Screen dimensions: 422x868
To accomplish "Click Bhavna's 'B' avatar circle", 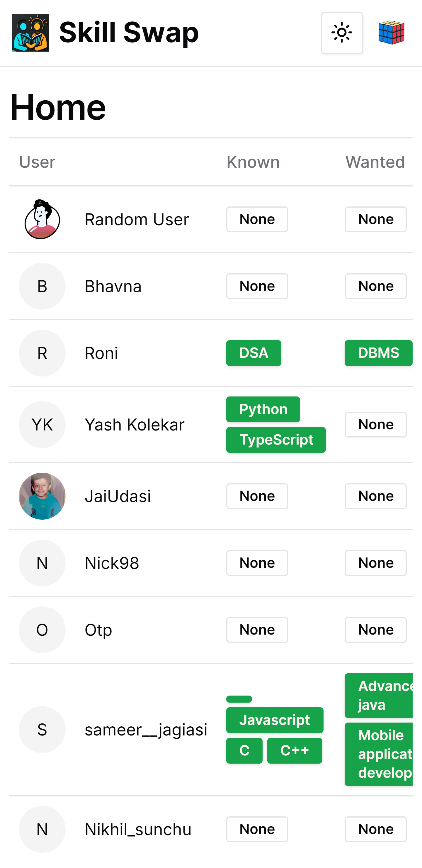I will pyautogui.click(x=42, y=286).
